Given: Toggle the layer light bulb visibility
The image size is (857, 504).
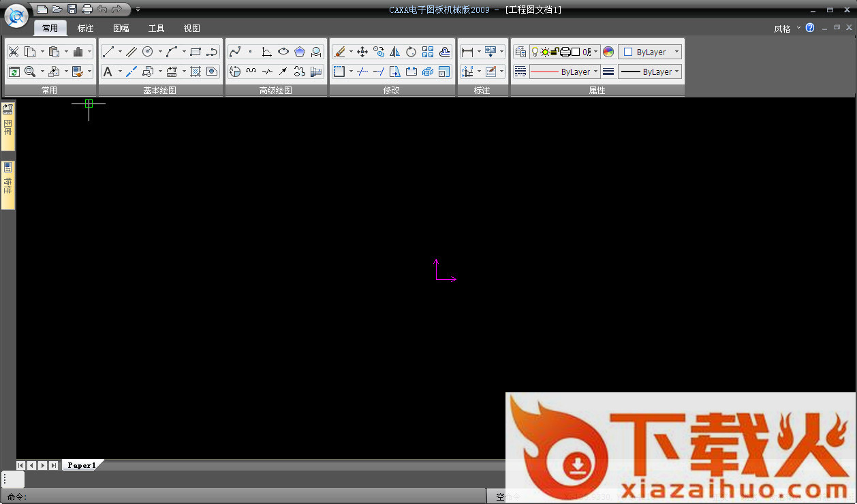Looking at the screenshot, I should click(535, 52).
